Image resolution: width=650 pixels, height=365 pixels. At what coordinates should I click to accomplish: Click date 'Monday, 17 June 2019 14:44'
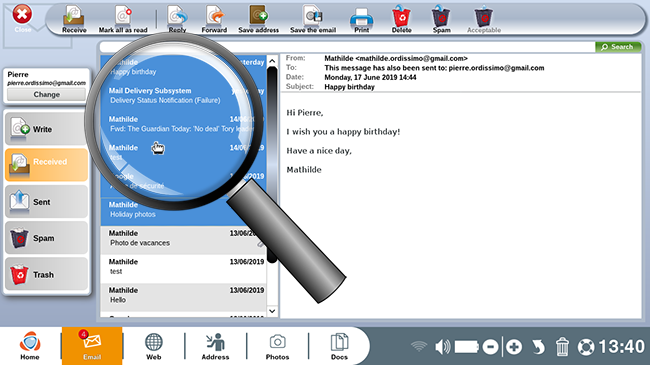(x=370, y=77)
